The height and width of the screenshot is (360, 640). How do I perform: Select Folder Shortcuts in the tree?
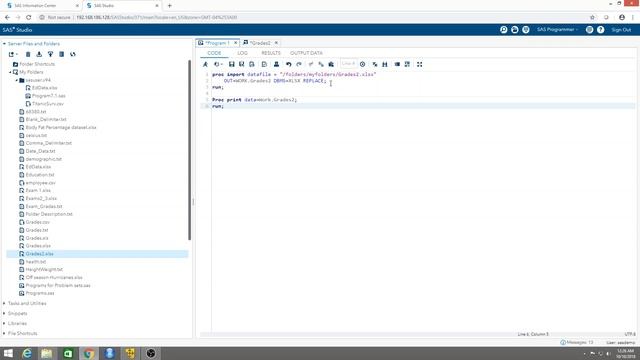[37, 64]
